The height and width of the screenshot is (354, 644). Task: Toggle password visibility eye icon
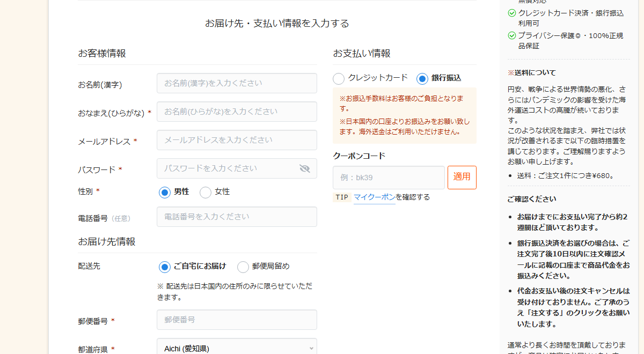pos(305,168)
